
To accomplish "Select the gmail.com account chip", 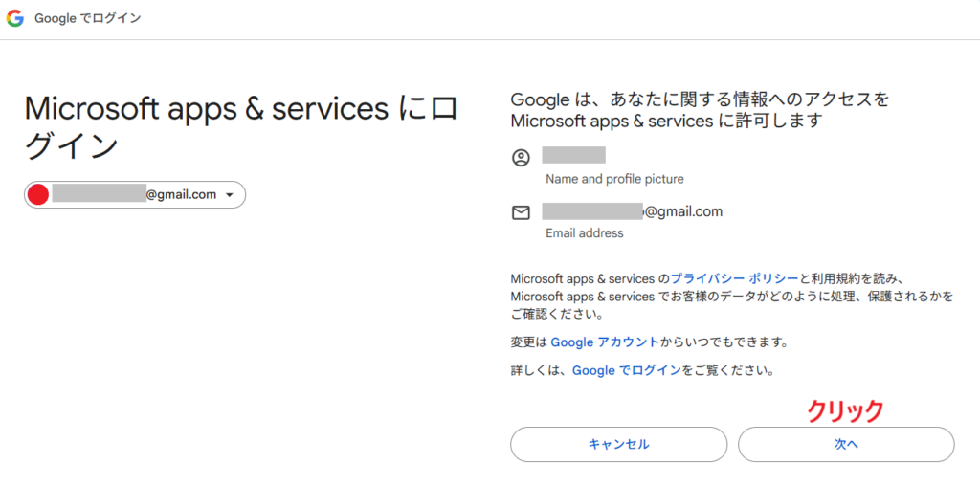I will 135,195.
